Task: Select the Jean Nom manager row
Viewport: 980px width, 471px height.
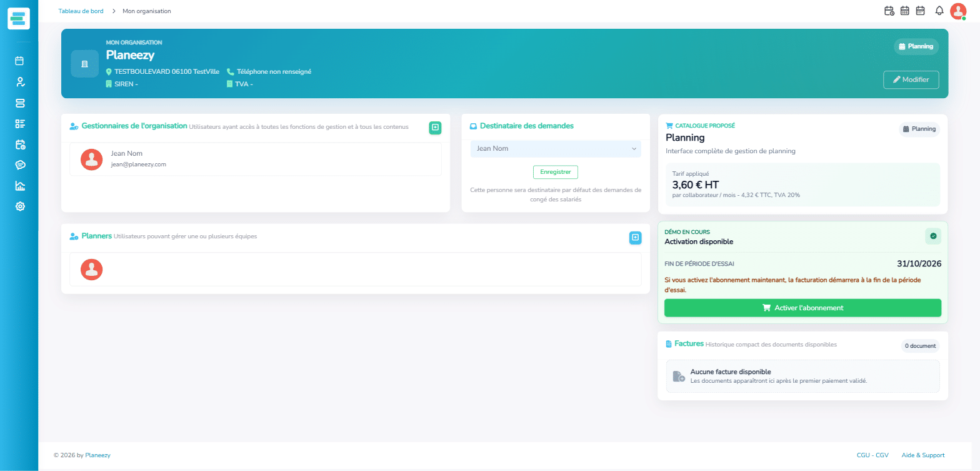Action: (x=255, y=159)
